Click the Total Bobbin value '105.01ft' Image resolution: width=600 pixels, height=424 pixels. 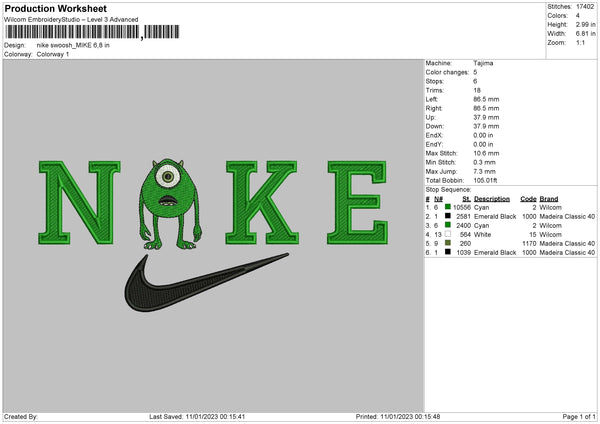[x=485, y=180]
